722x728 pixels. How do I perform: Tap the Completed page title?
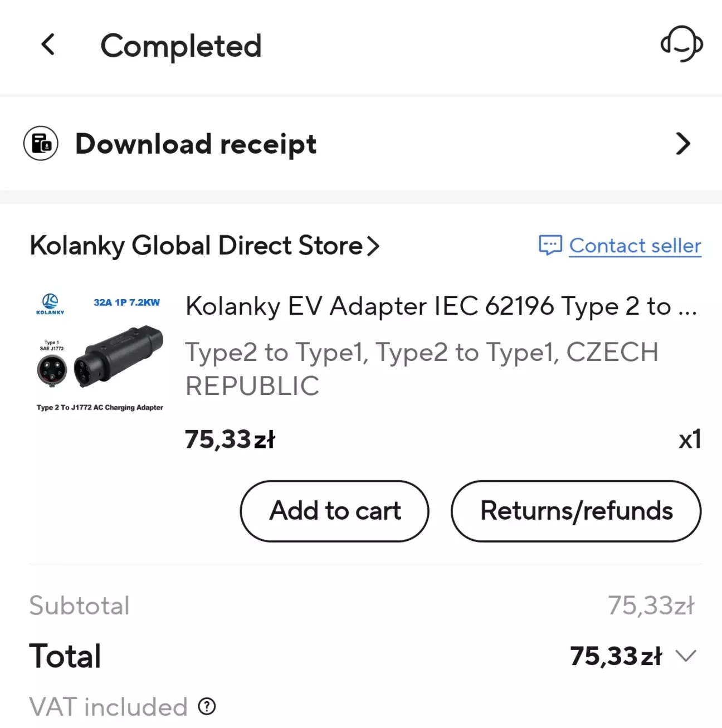coord(181,46)
